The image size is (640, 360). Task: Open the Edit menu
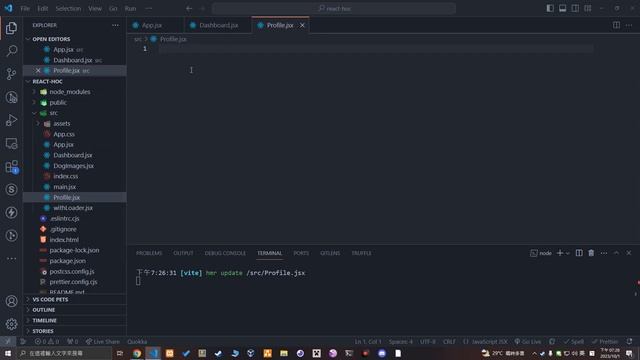(42, 8)
